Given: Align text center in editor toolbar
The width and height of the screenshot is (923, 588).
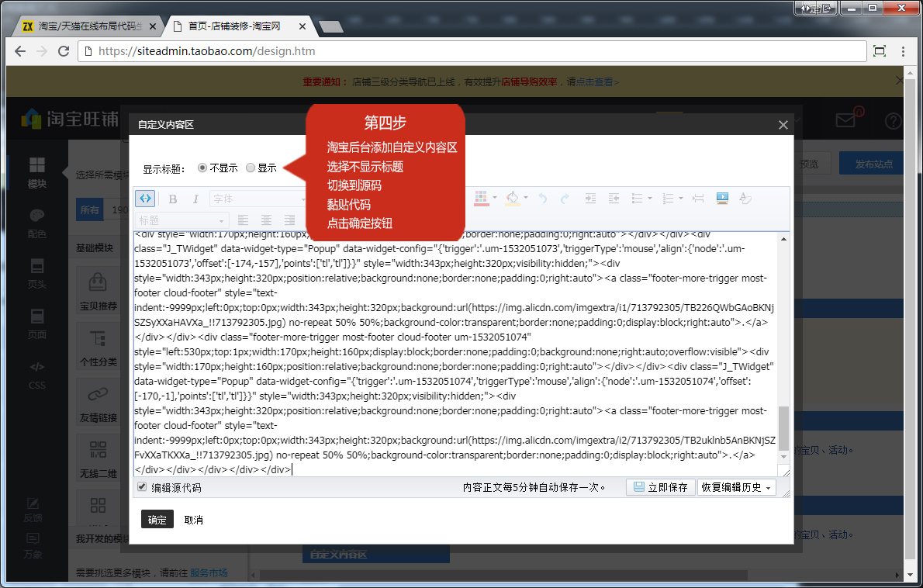Looking at the screenshot, I should [x=266, y=220].
